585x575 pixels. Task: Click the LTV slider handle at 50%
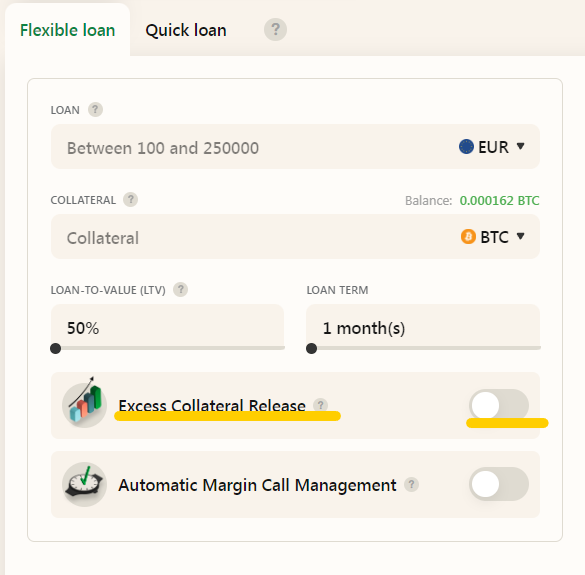pyautogui.click(x=56, y=349)
